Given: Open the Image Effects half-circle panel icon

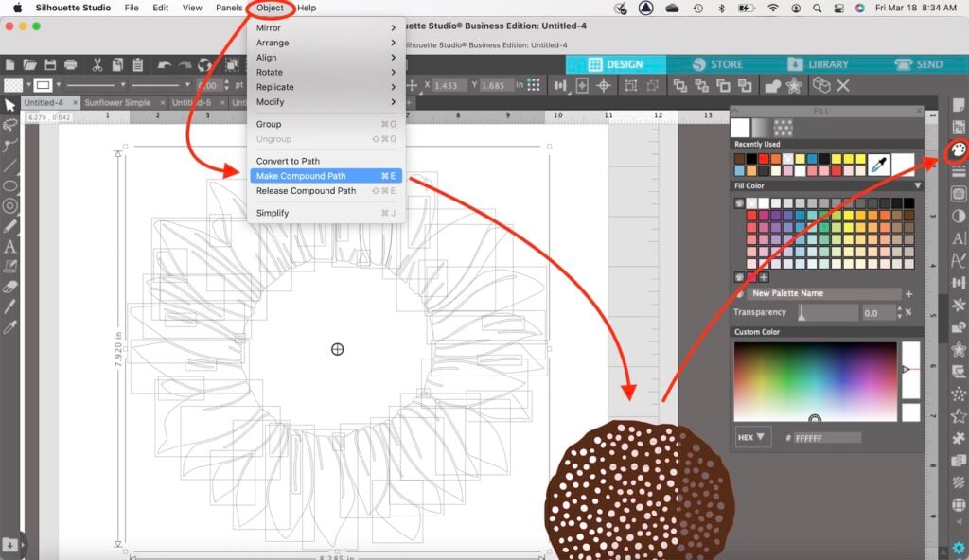Looking at the screenshot, I should (x=959, y=217).
